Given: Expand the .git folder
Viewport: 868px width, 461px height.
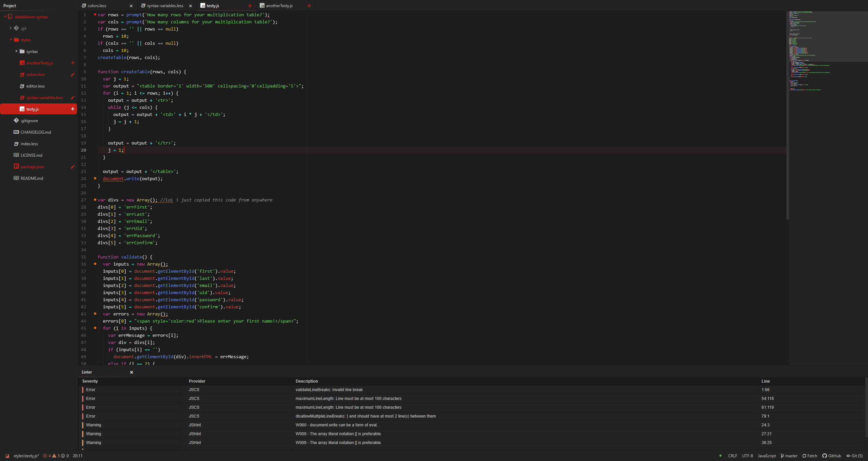Looking at the screenshot, I should point(11,28).
